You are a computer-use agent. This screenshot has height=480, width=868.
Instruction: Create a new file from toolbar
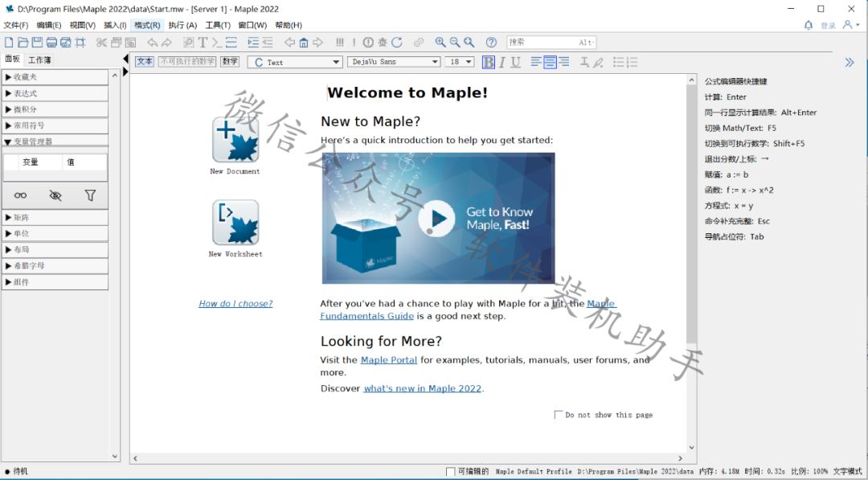[9, 42]
